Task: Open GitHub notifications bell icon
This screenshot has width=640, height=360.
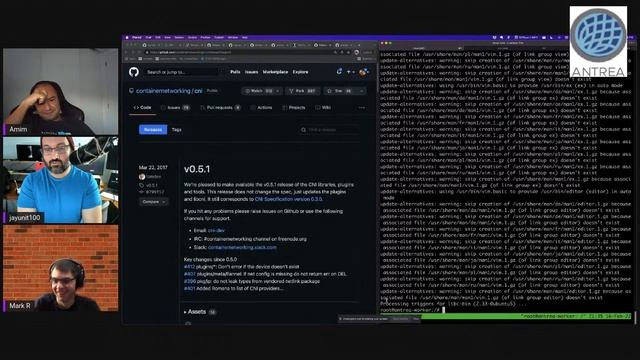Action: 339,71
